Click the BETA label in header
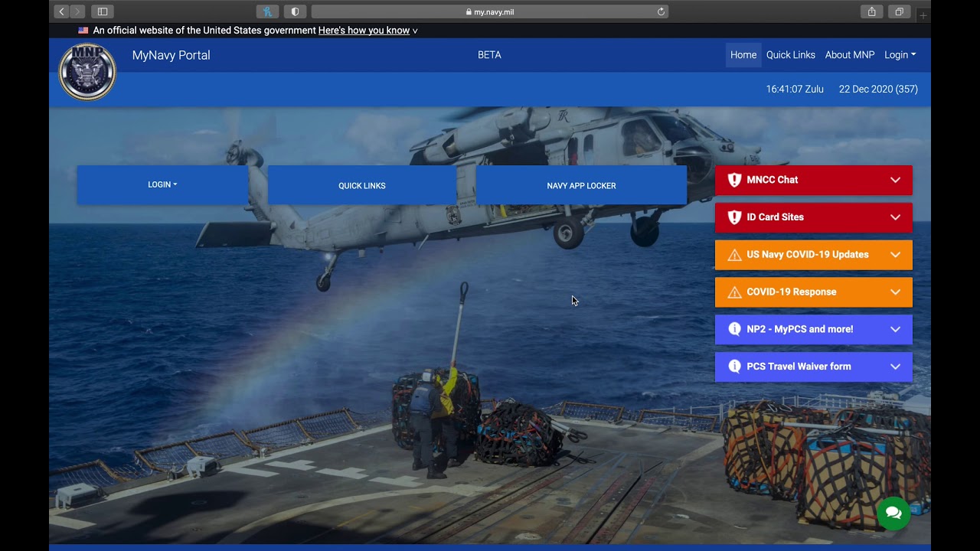This screenshot has height=551, width=980. pos(489,55)
